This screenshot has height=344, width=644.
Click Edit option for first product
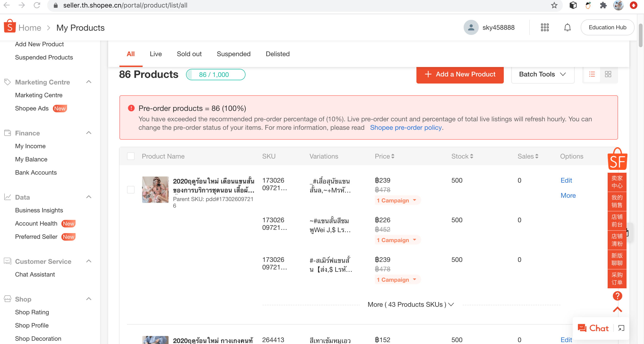tap(567, 180)
